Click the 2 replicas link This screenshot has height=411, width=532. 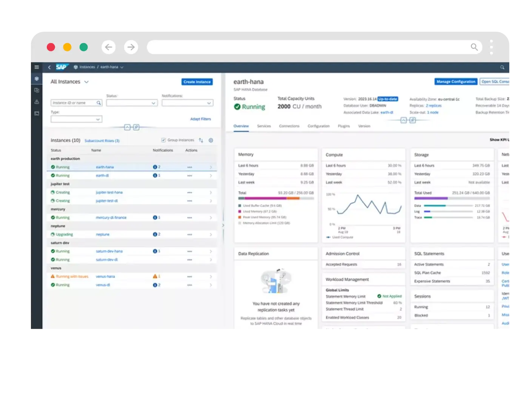coord(434,106)
